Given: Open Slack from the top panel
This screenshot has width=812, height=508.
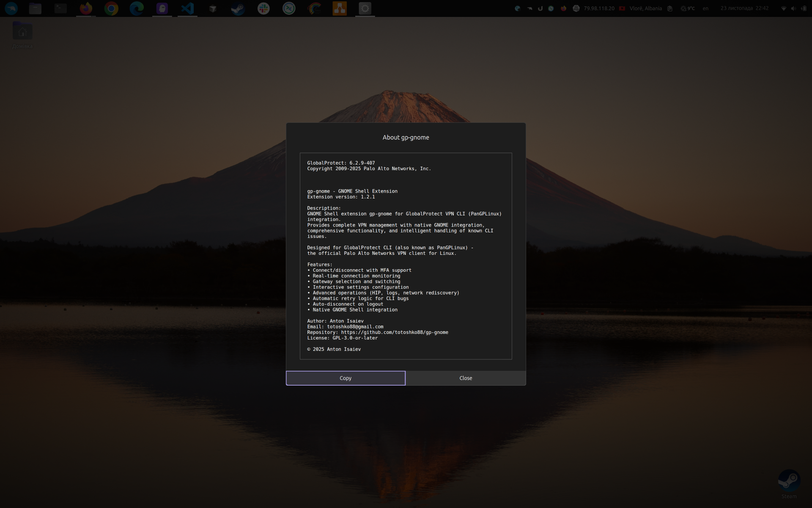Looking at the screenshot, I should pos(263,8).
